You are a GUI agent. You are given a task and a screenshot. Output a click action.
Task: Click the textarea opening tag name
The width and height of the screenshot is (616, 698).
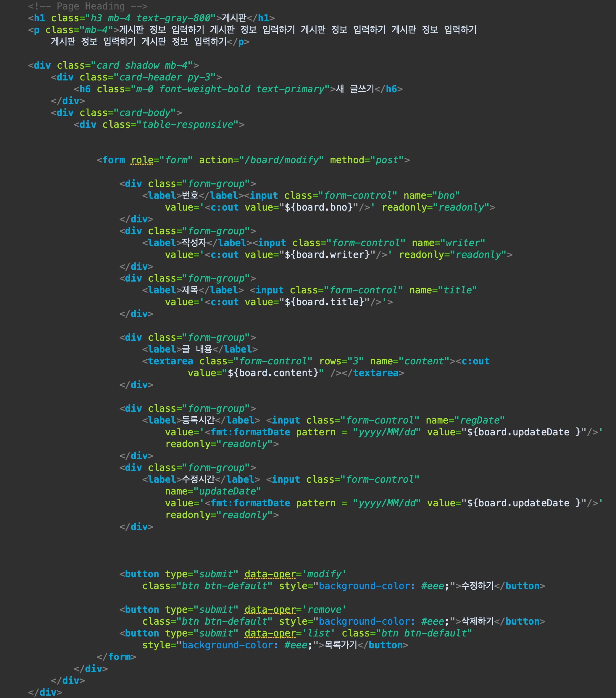coord(170,361)
